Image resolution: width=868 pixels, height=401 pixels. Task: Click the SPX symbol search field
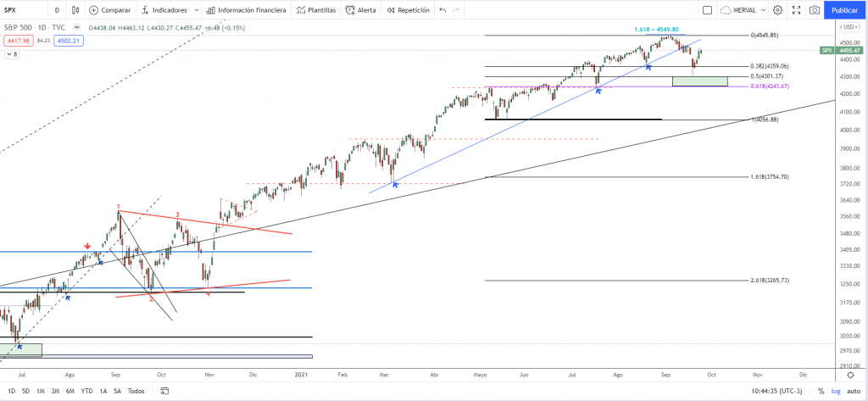point(22,10)
